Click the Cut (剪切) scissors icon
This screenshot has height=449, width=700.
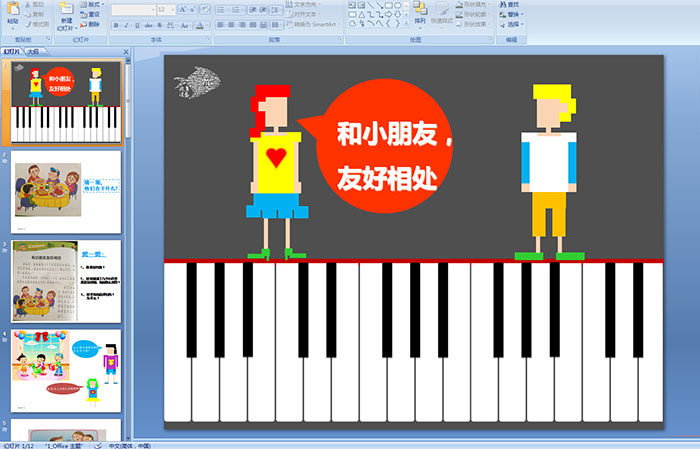click(x=35, y=4)
